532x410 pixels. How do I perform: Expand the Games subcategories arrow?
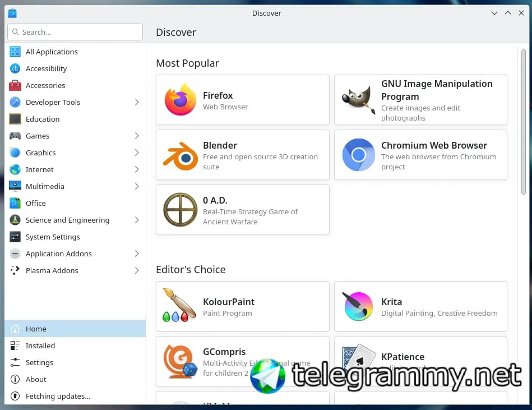pos(137,136)
